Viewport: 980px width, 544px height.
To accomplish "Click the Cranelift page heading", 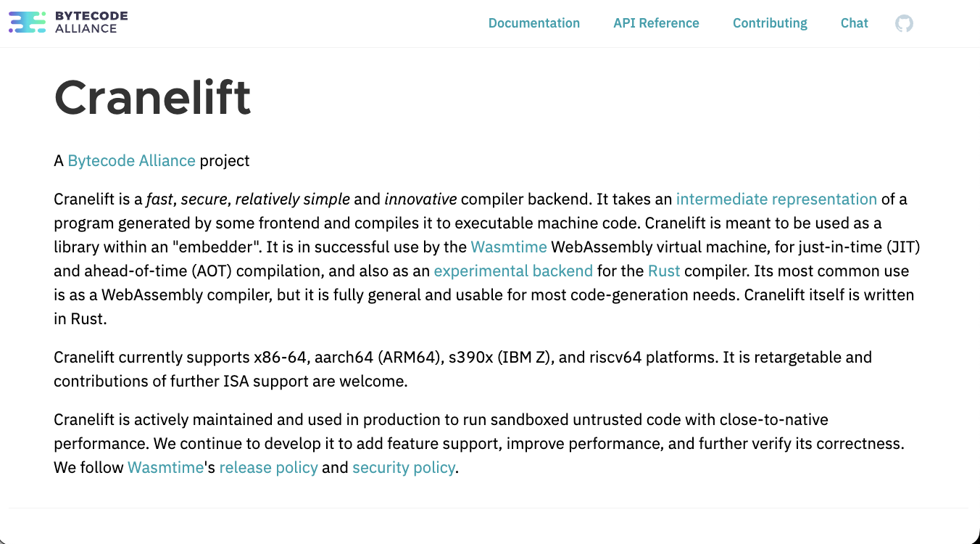I will click(152, 96).
